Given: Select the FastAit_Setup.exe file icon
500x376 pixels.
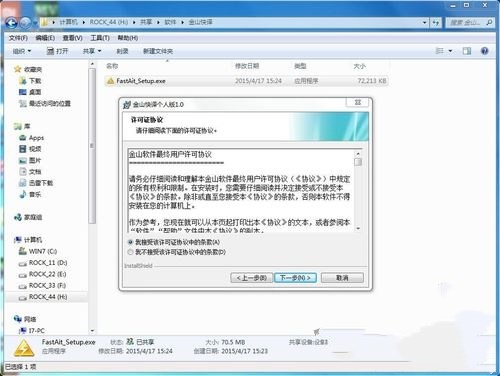Looking at the screenshot, I should 110,81.
